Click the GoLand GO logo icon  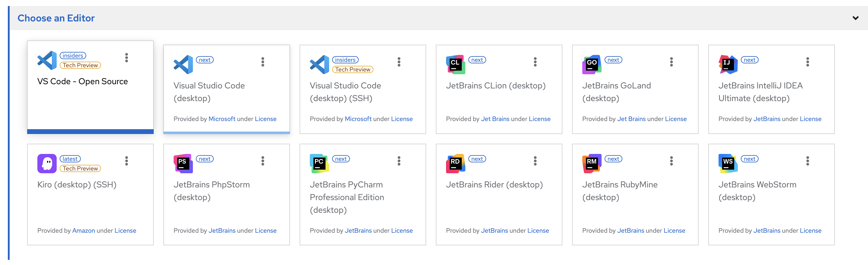point(591,64)
